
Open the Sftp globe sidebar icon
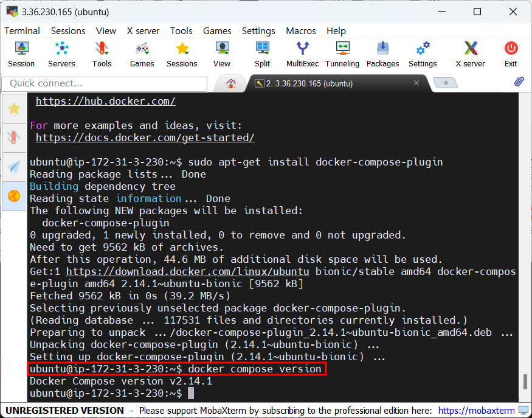pos(14,196)
